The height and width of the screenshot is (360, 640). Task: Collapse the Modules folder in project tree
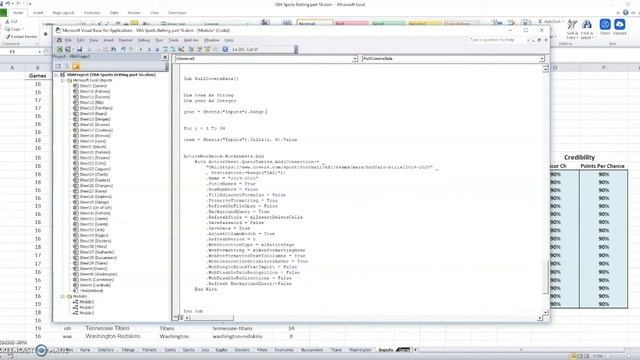coord(63,296)
